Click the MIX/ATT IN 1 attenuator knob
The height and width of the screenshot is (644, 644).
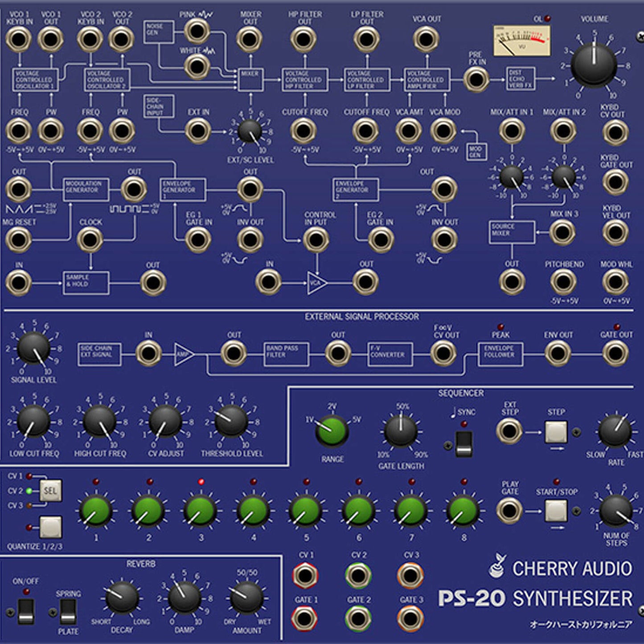(x=512, y=177)
